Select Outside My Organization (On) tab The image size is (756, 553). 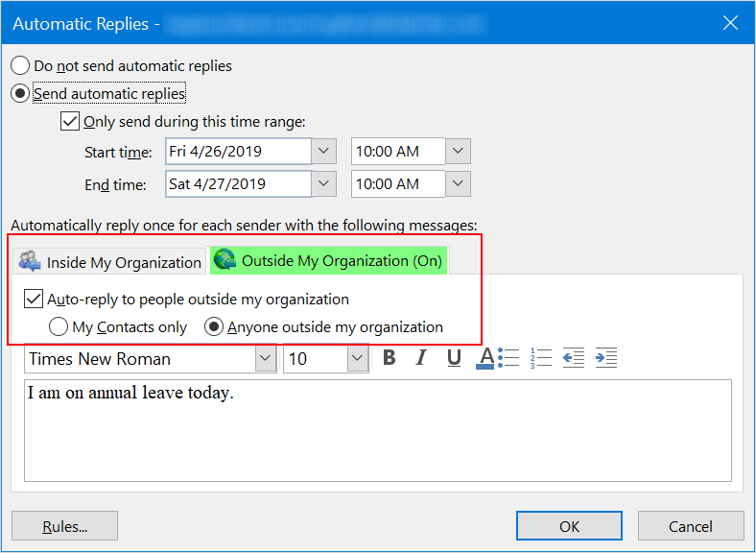(x=327, y=261)
